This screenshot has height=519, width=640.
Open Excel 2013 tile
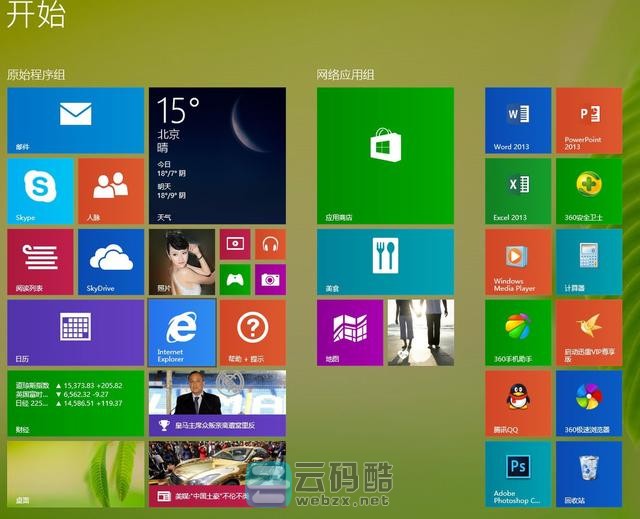click(518, 190)
